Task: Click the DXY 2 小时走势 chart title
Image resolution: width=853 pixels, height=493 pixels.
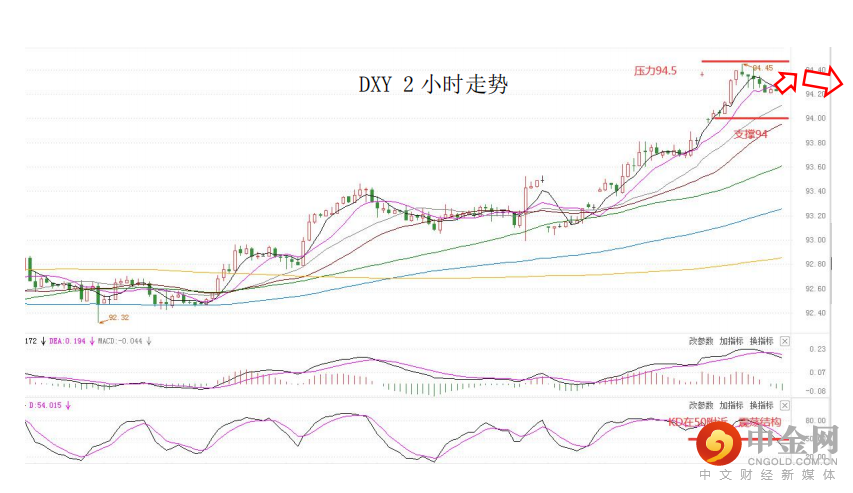Action: [x=433, y=84]
